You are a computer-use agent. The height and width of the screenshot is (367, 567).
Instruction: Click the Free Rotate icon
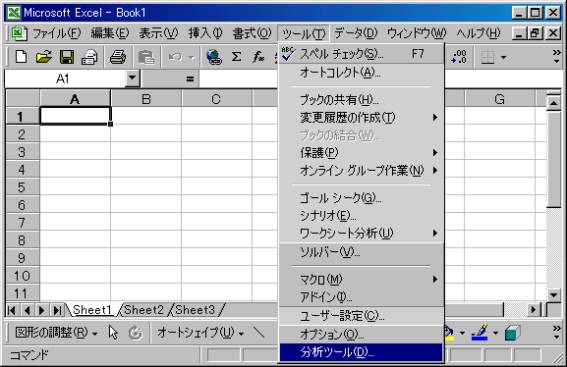[x=135, y=333]
